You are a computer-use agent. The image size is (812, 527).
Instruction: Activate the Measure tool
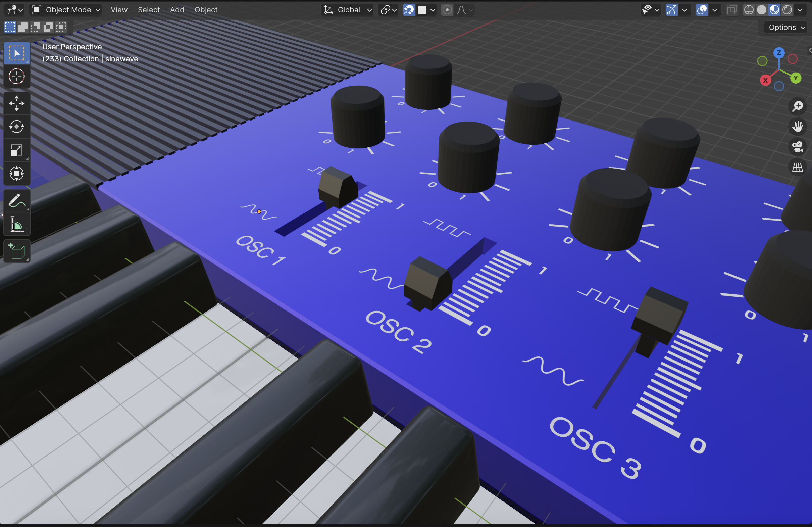[x=17, y=224]
